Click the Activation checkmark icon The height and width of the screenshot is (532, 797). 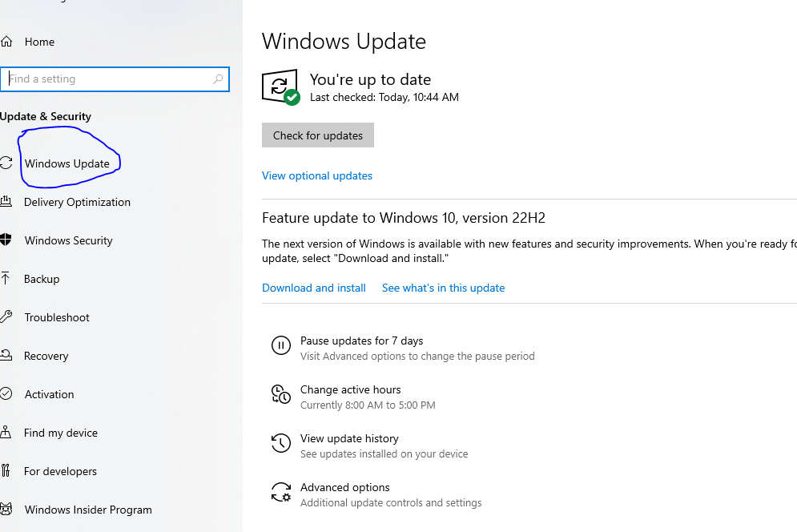coord(6,393)
